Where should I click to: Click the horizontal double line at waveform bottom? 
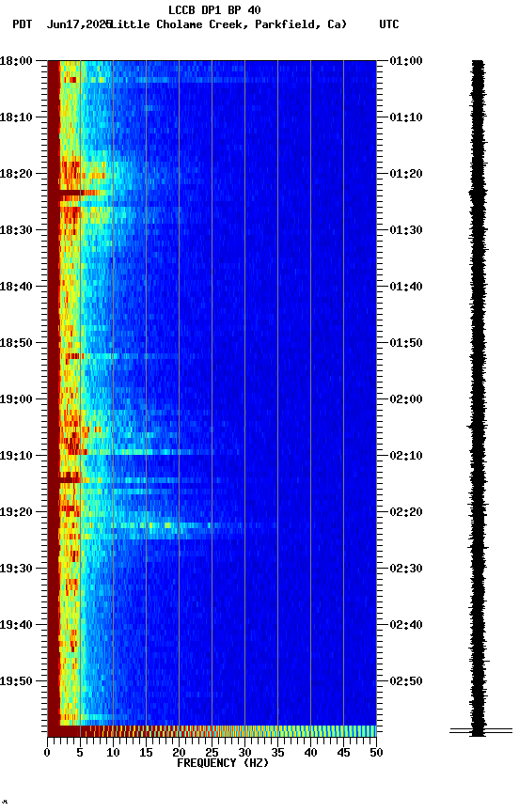[480, 730]
